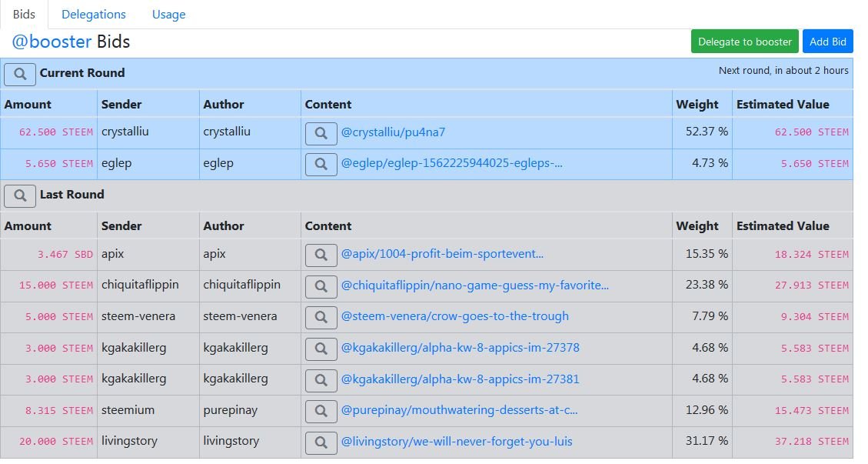The height and width of the screenshot is (464, 868).
Task: Click the Current Round magnifier icon
Action: [20, 75]
